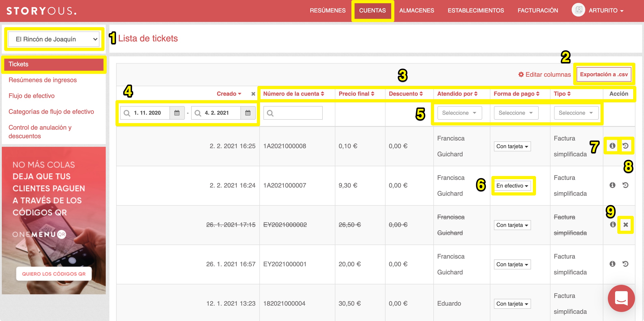This screenshot has height=321, width=644.
Task: Open Atendido por Seleccione filter dropdown
Action: [460, 113]
